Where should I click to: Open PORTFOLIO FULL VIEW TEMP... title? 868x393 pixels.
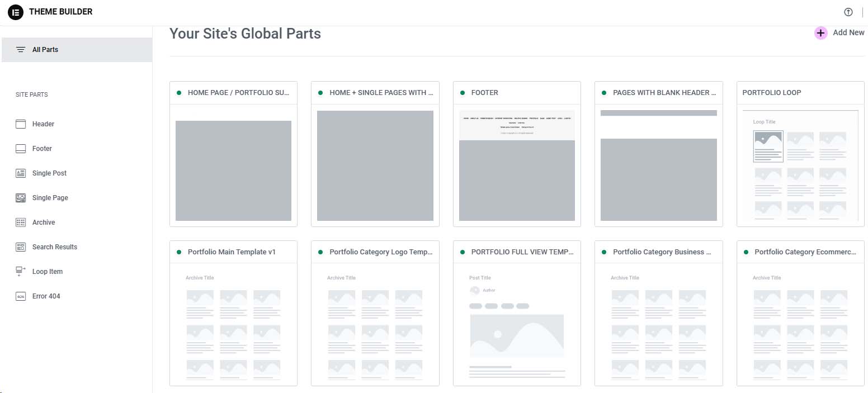click(523, 252)
